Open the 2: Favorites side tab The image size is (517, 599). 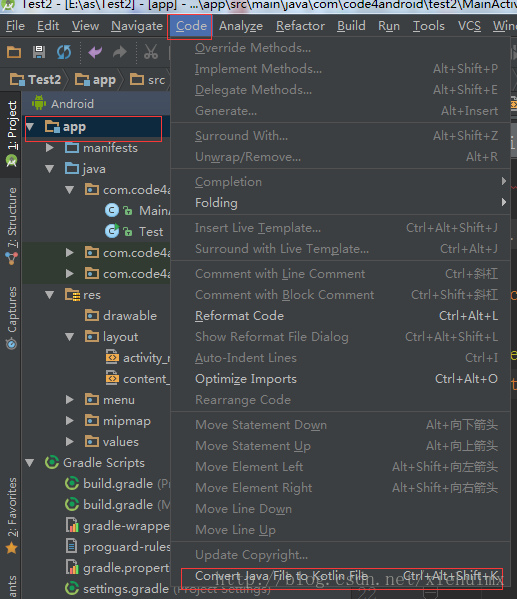tap(11, 516)
